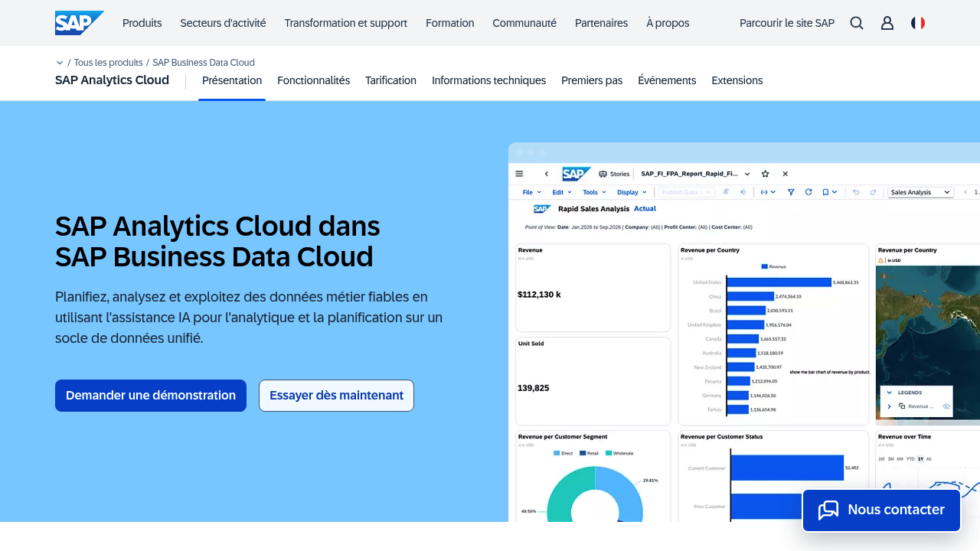980x551 pixels.
Task: Open the Formation menu
Action: coord(450,23)
